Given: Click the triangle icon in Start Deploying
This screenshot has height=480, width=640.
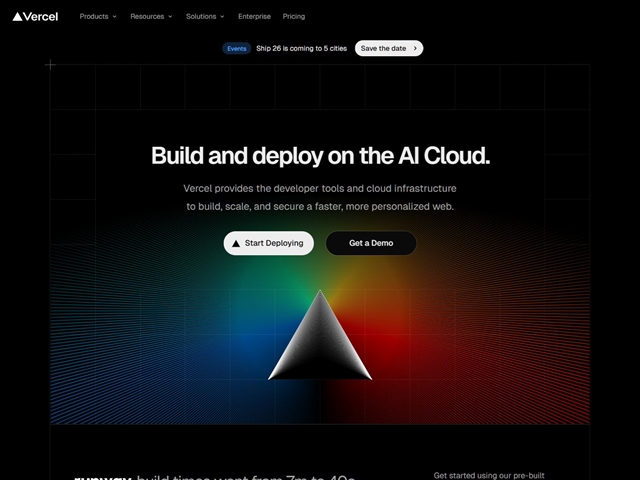Looking at the screenshot, I should (236, 243).
